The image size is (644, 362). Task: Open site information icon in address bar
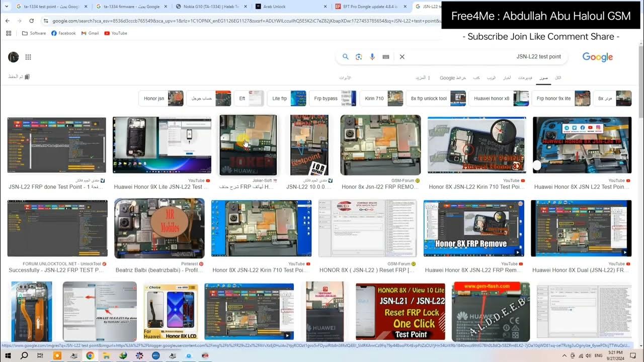(x=46, y=21)
